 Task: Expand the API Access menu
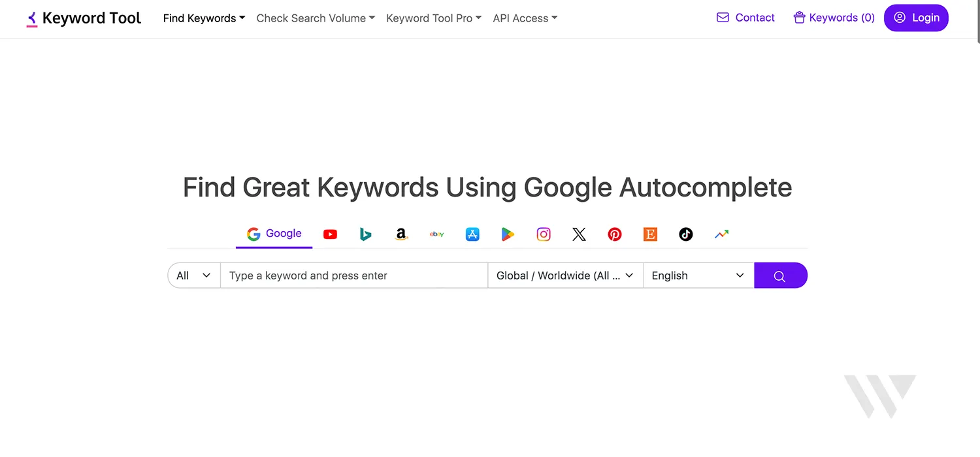(x=525, y=18)
